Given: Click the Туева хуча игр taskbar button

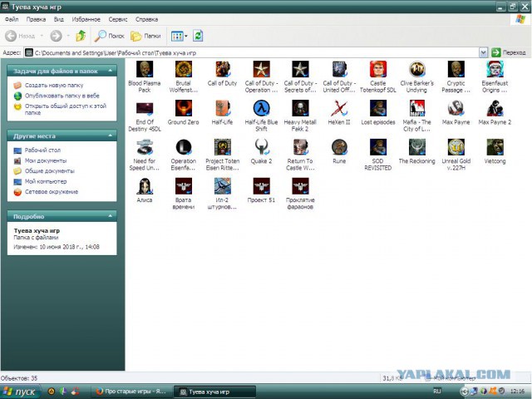Looking at the screenshot, I should pyautogui.click(x=214, y=392).
